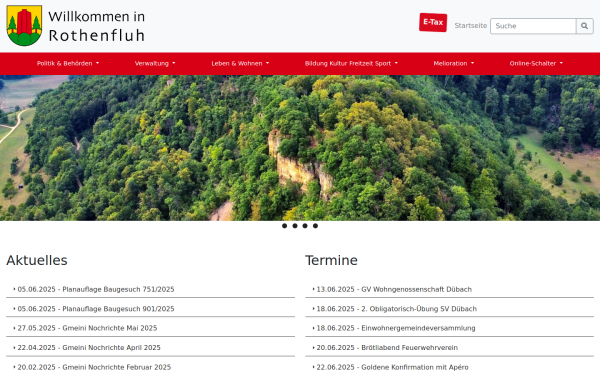Screen dimensions: 600x375
Task: Open Gmeini Nochrichte Februar 2025
Action: pos(94,367)
